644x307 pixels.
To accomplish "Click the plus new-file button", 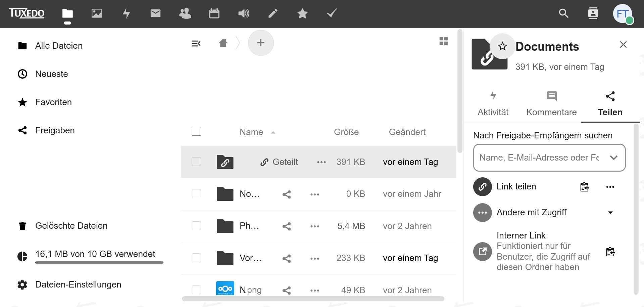I will click(x=261, y=43).
